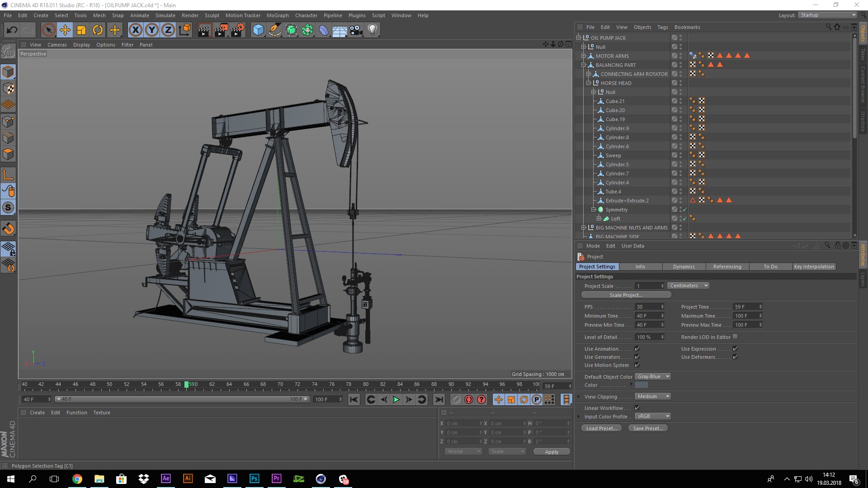
Task: Toggle the Enable Snap icon
Action: pyautogui.click(x=8, y=229)
